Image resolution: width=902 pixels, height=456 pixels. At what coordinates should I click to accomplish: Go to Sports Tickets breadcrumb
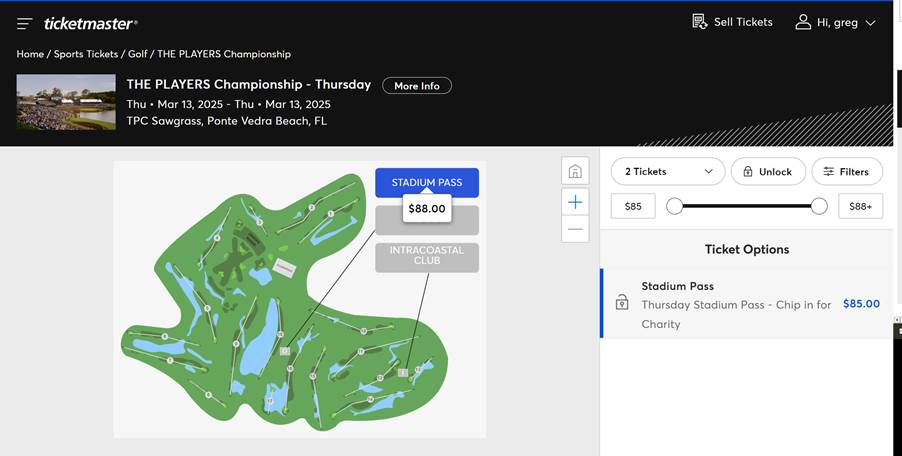click(x=86, y=54)
